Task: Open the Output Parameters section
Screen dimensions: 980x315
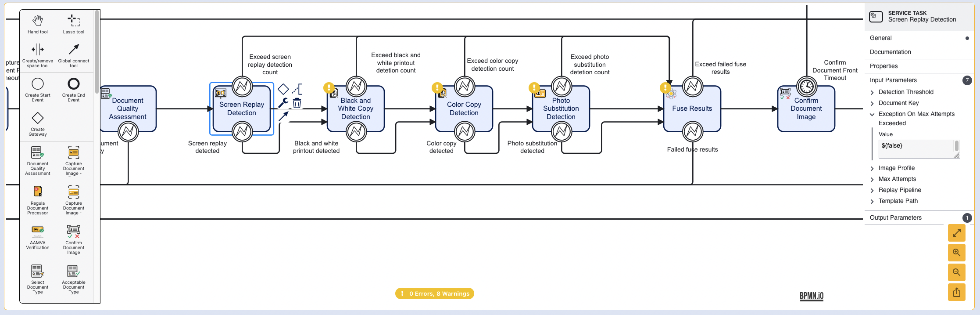Action: (895, 217)
